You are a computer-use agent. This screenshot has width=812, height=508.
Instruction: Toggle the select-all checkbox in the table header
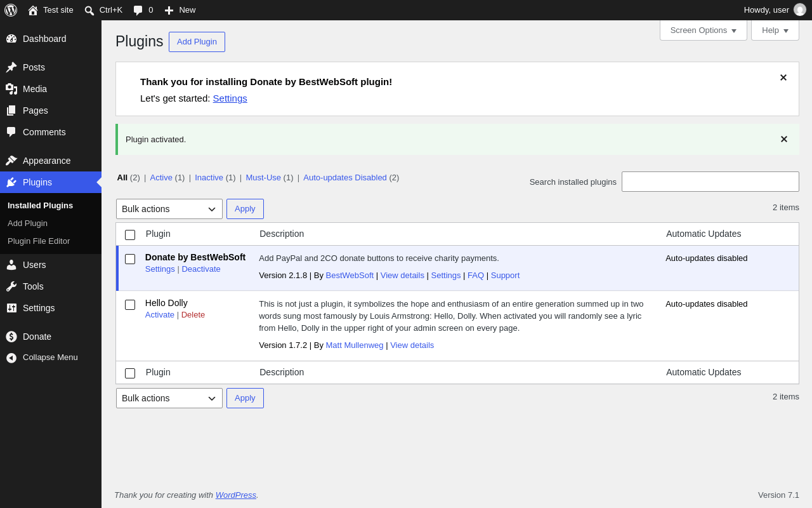point(130,235)
